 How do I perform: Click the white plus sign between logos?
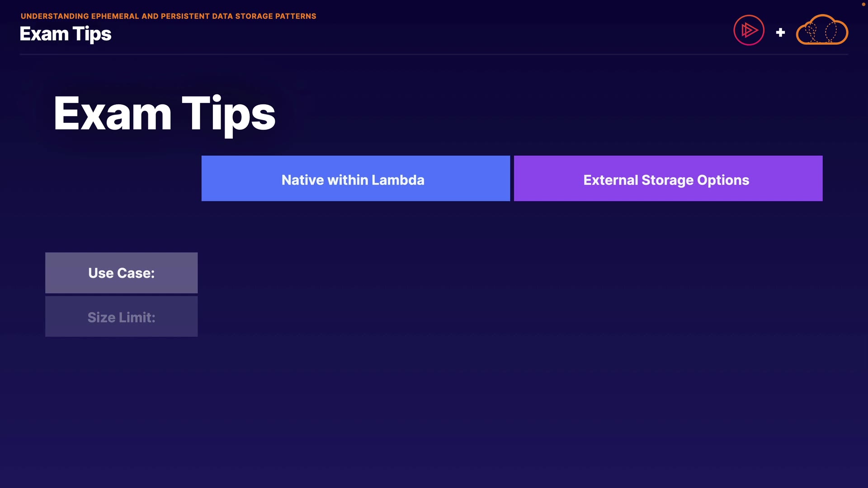(780, 33)
